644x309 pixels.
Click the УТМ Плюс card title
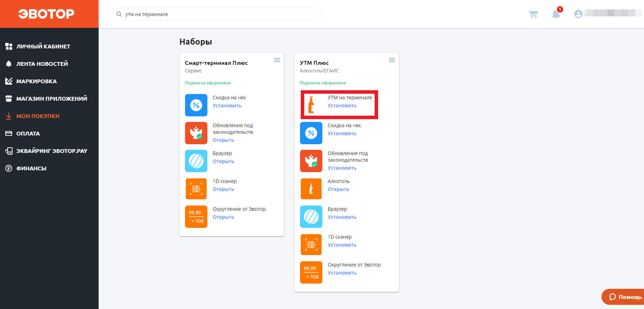[x=314, y=63]
